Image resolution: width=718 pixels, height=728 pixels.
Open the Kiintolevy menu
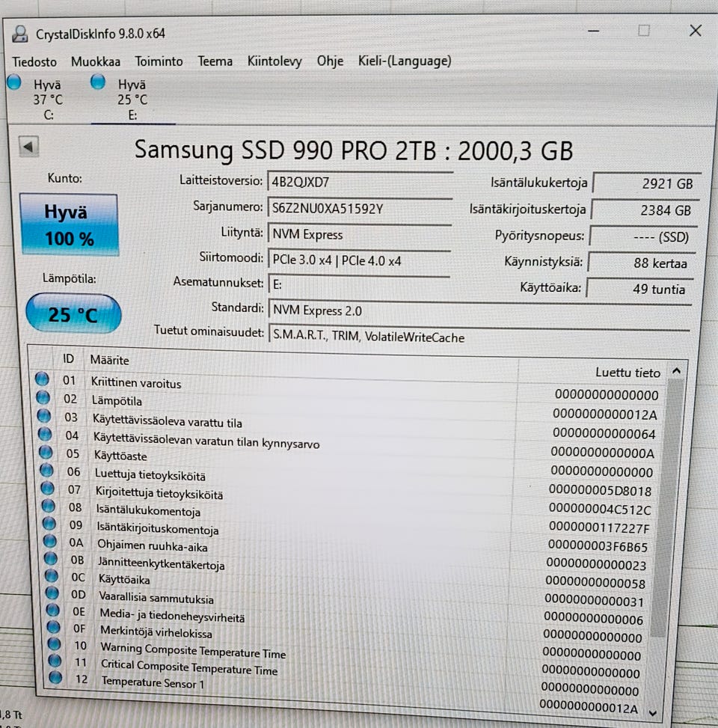[274, 61]
